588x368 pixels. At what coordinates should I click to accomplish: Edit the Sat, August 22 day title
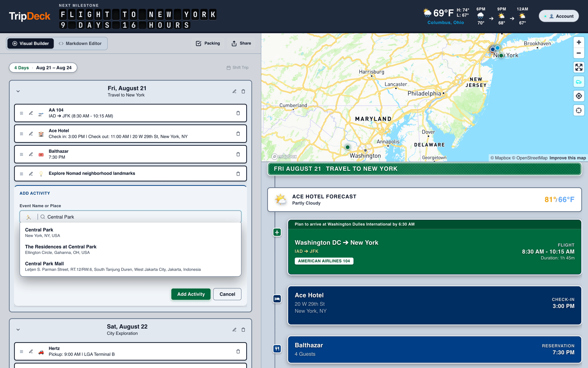[x=234, y=330]
